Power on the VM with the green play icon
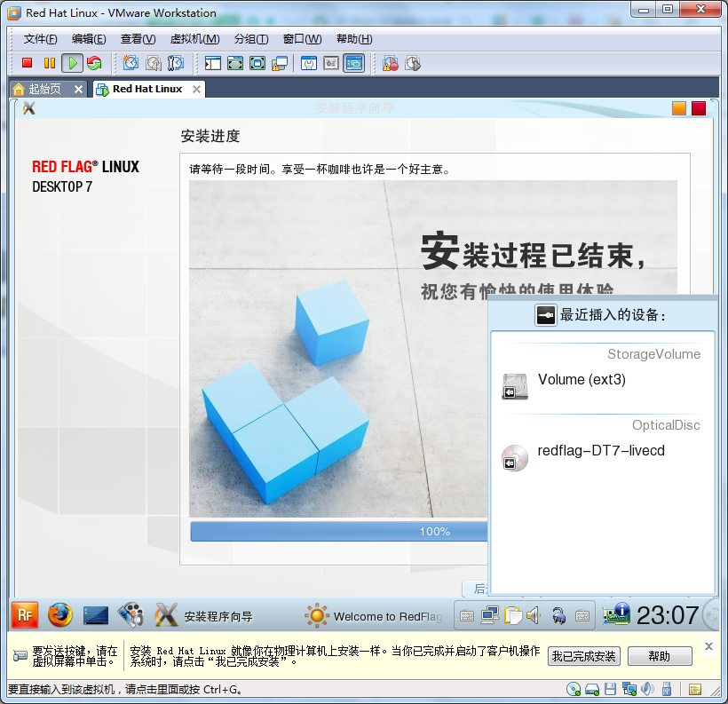 (x=73, y=63)
